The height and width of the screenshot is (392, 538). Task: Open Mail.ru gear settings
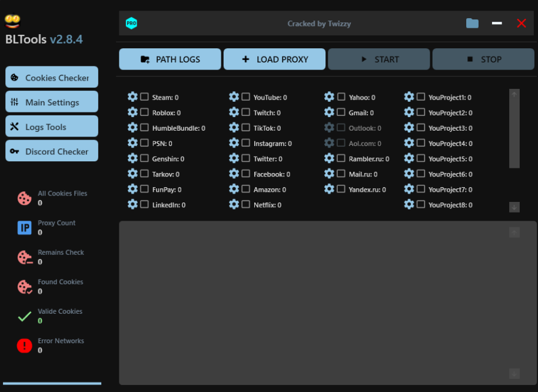329,174
